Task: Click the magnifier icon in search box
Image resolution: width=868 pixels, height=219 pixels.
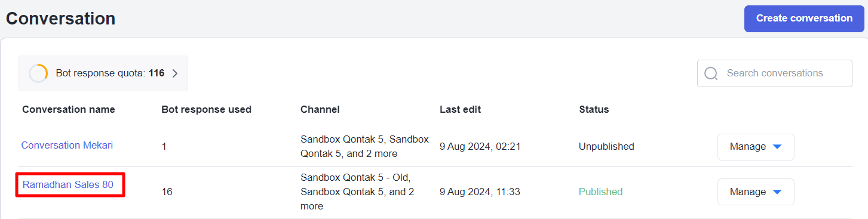Action: tap(711, 73)
